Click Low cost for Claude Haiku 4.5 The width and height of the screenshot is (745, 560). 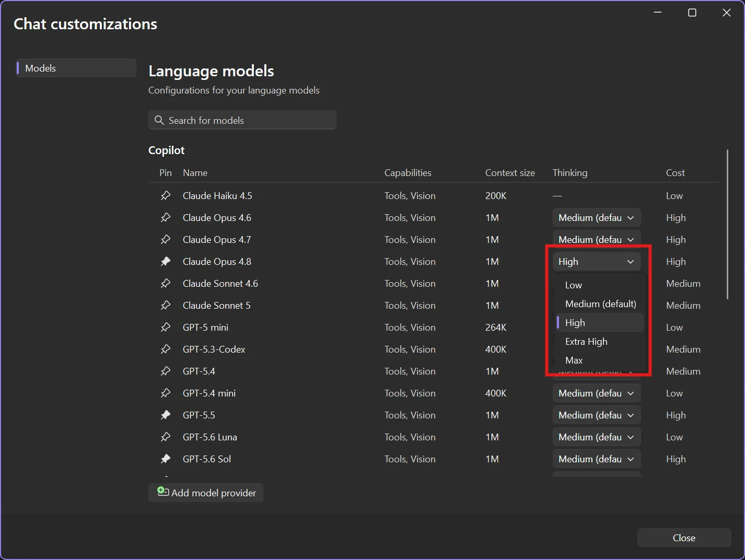[x=674, y=196]
